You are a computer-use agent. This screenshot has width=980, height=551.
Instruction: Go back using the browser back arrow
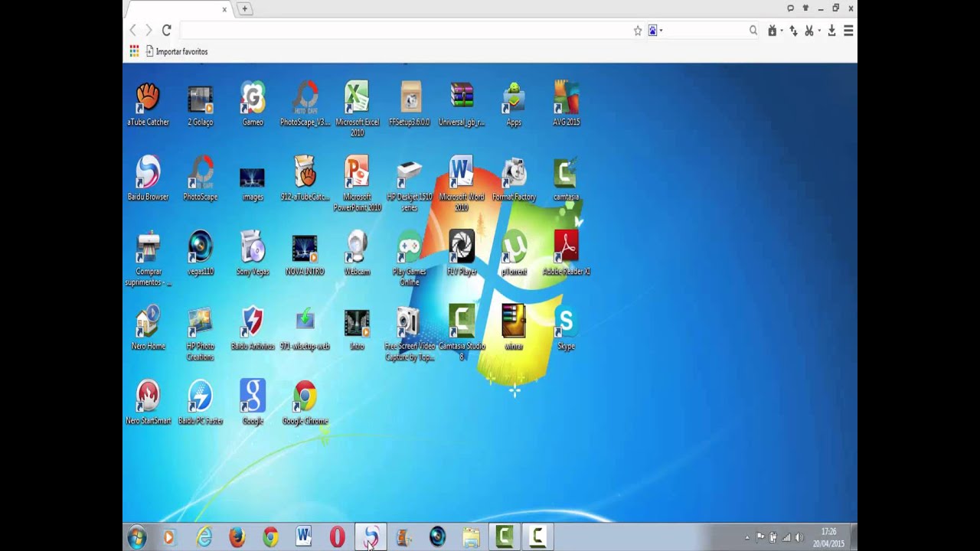[x=132, y=31]
